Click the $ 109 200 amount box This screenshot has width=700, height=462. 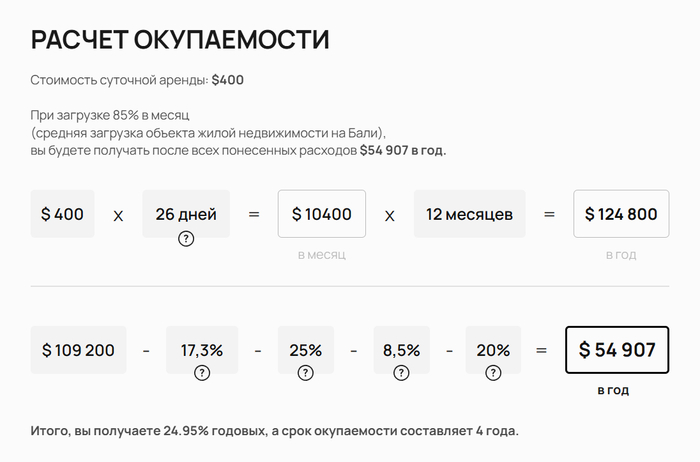tap(78, 350)
